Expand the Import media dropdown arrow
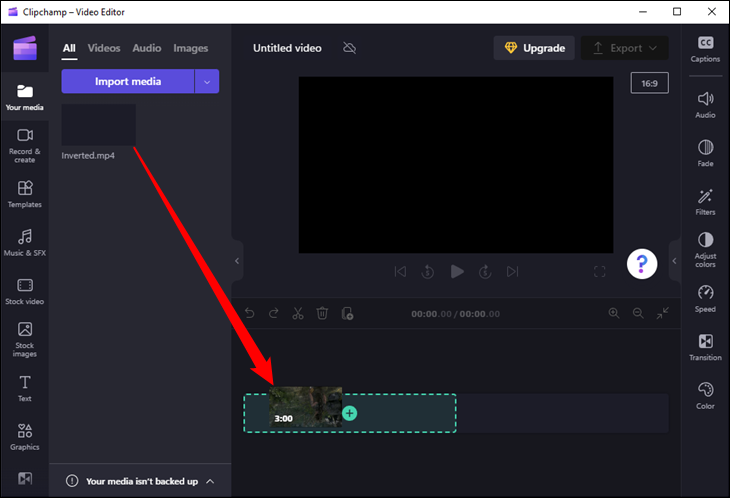Screen dimensions: 730x498 [x=207, y=81]
